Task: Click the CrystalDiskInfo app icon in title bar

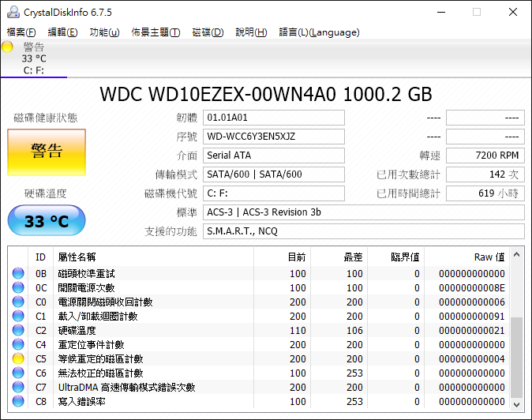Action: click(13, 12)
